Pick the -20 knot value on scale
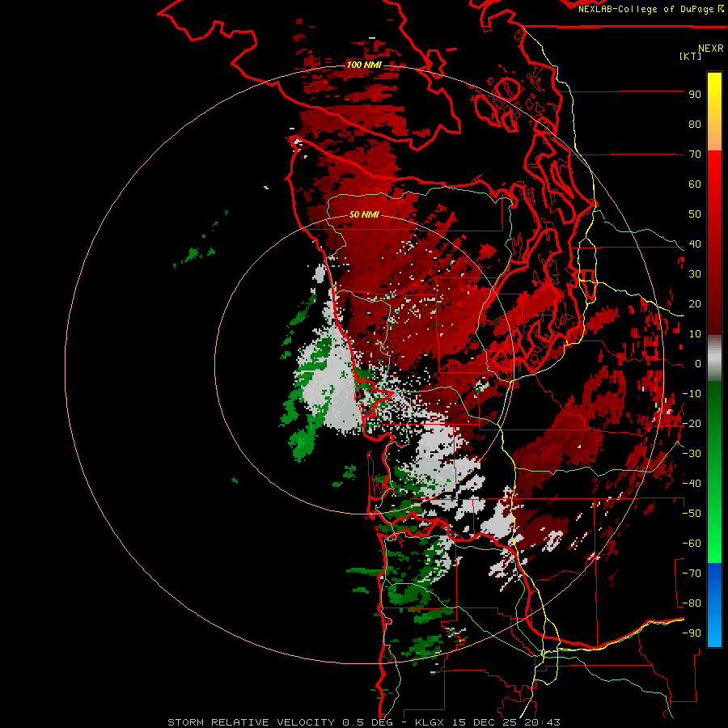The height and width of the screenshot is (728, 728). [x=692, y=423]
